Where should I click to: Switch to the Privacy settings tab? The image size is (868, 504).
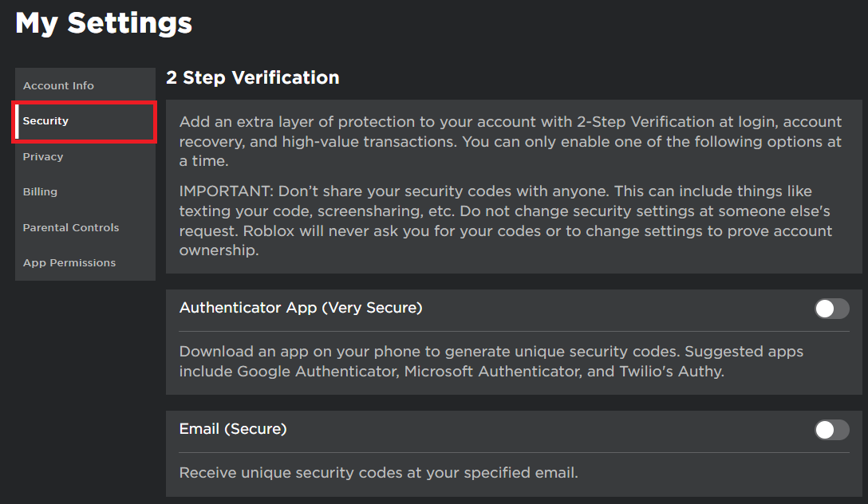(x=43, y=157)
